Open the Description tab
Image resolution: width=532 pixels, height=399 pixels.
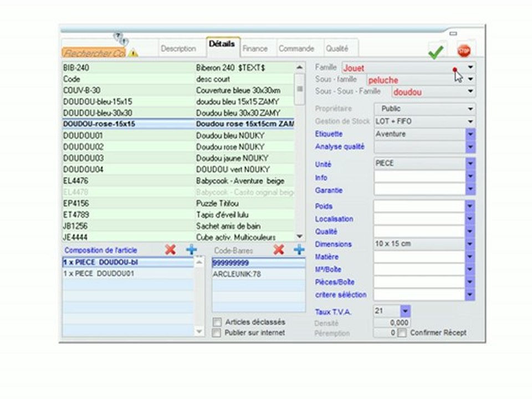[x=178, y=49]
